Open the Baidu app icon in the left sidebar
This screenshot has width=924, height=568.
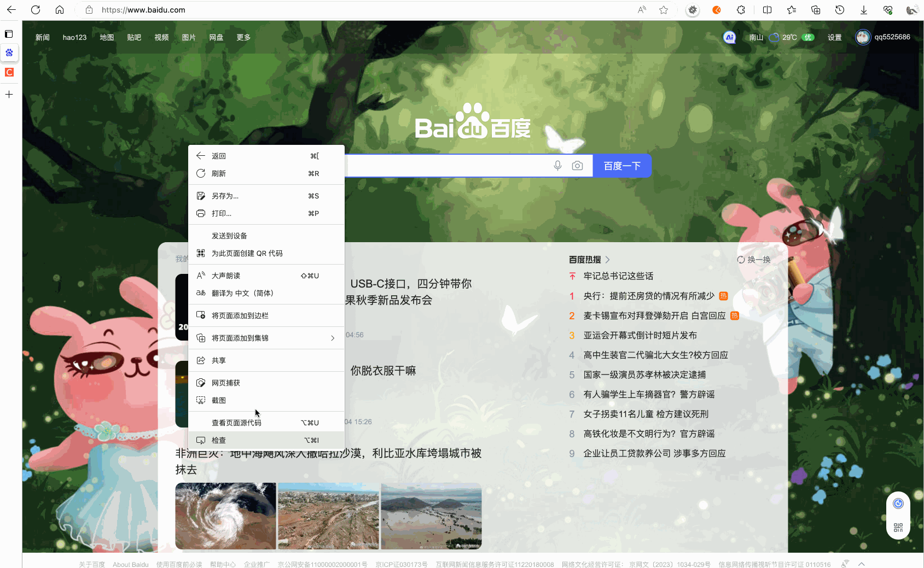click(9, 53)
